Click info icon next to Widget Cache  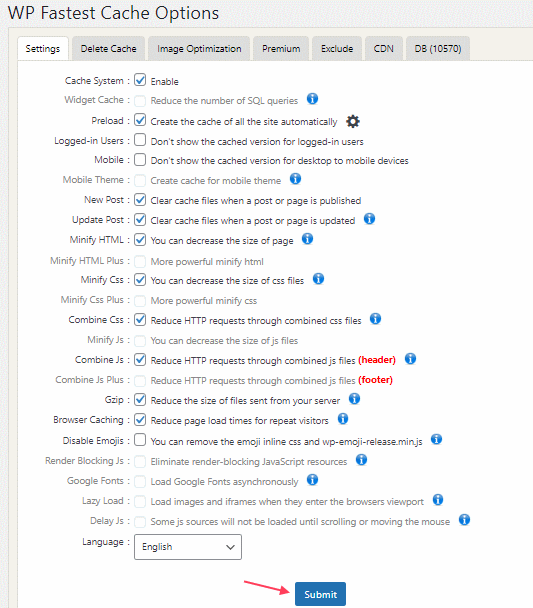pos(312,99)
